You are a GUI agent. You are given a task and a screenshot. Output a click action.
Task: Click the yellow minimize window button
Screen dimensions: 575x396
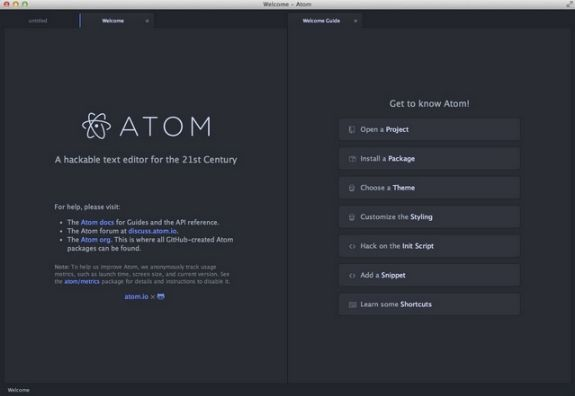tap(16, 4)
